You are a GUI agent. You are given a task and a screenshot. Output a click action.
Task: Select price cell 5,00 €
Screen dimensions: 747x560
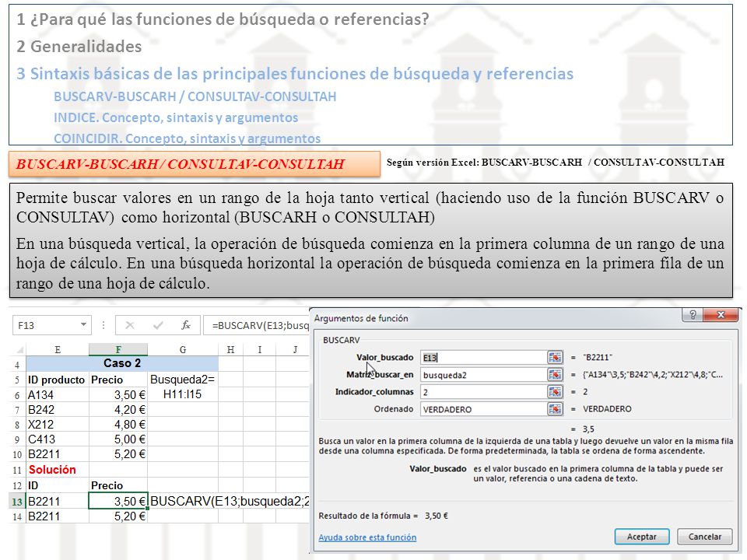click(x=118, y=439)
